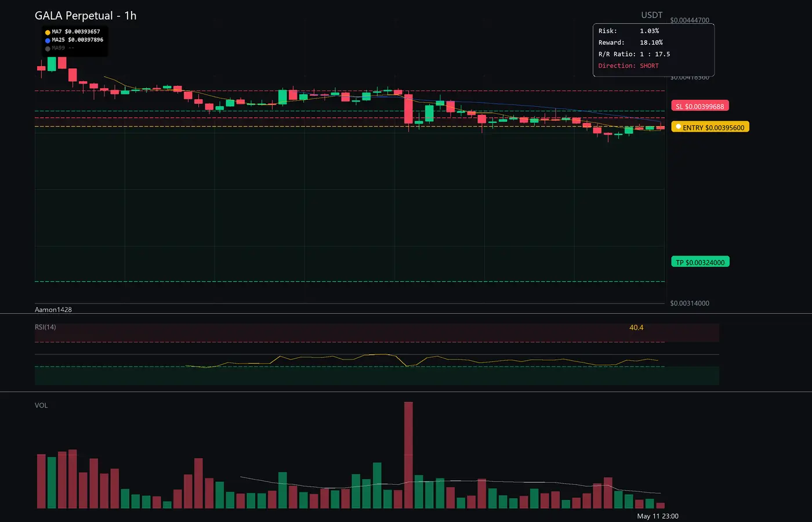The image size is (812, 522).
Task: Click the orange MA7 legend dot
Action: coord(48,32)
